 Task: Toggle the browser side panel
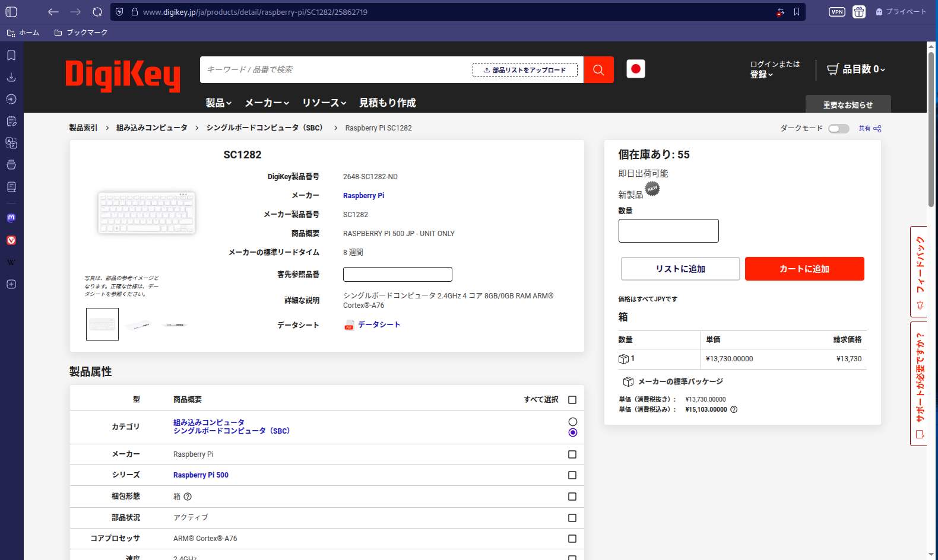click(x=11, y=12)
